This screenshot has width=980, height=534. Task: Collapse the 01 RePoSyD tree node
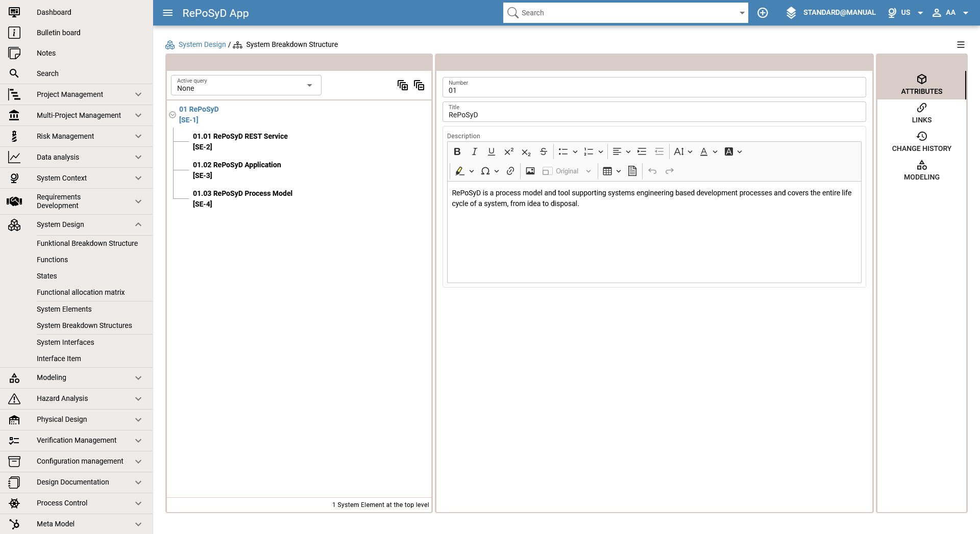[x=173, y=115]
